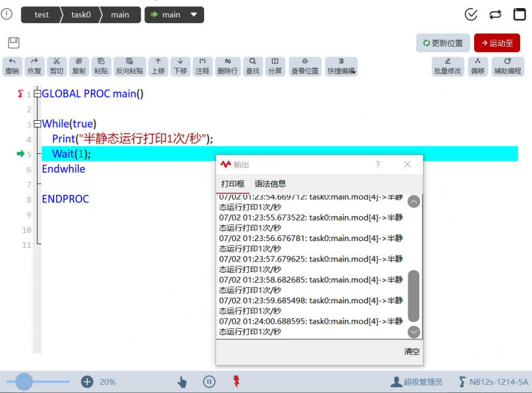Select the 'test' breadcrumb segment
This screenshot has height=393, width=532.
pyautogui.click(x=41, y=15)
